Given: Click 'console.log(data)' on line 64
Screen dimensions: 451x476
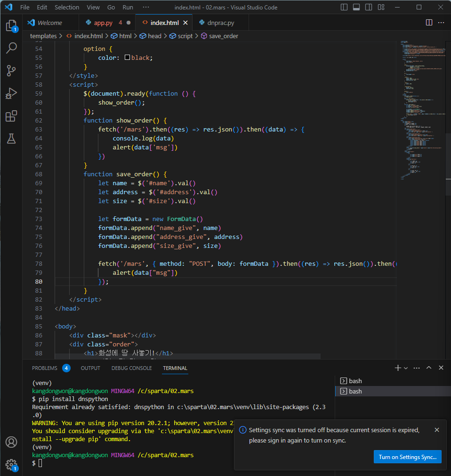Looking at the screenshot, I should pos(143,139).
